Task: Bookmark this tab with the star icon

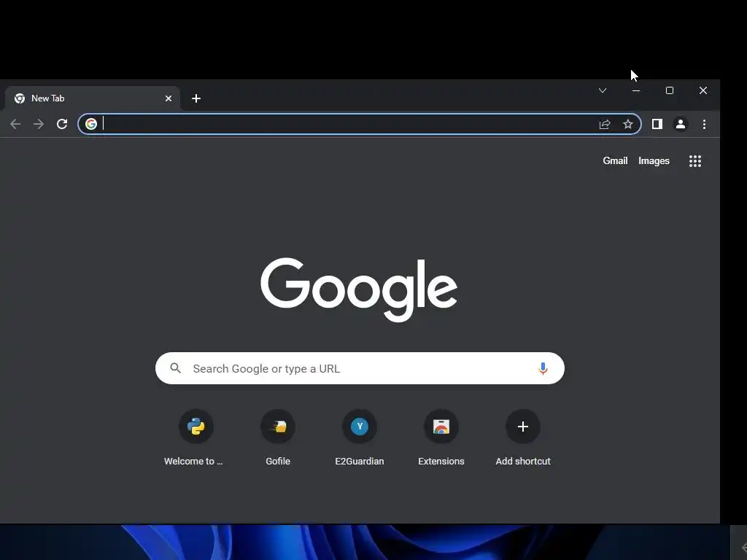Action: (x=628, y=124)
